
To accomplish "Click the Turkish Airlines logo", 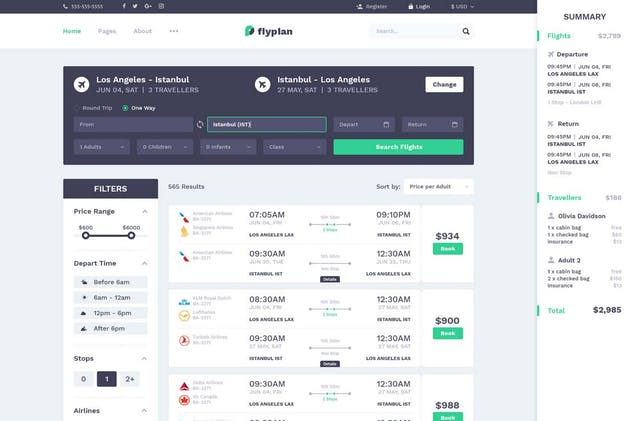I will (x=184, y=341).
